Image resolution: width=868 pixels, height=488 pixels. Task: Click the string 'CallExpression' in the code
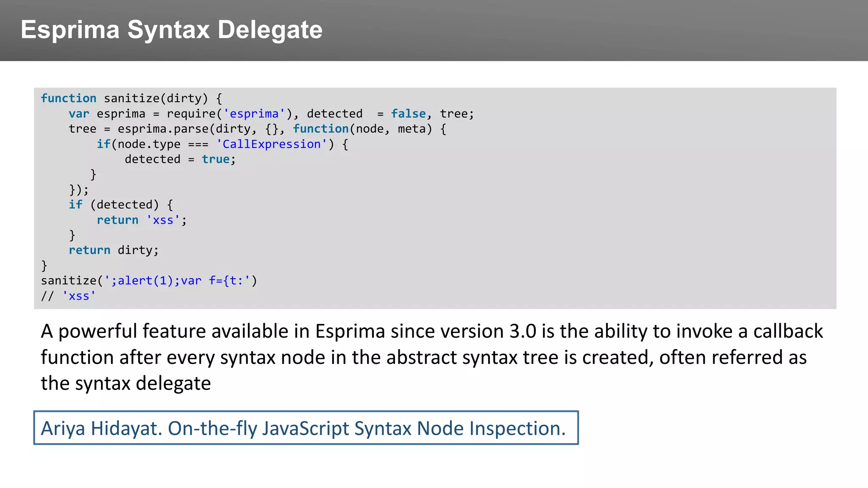point(272,144)
